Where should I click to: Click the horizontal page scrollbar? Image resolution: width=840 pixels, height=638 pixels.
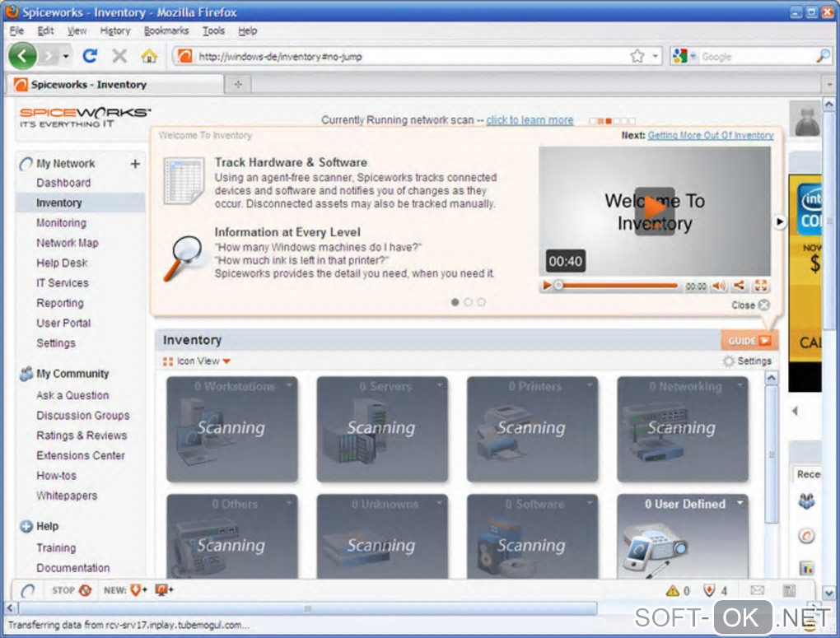point(307,608)
